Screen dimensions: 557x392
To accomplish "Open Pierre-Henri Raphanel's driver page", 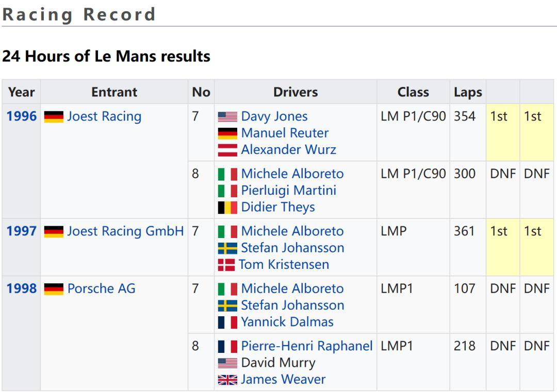I will tap(306, 346).
